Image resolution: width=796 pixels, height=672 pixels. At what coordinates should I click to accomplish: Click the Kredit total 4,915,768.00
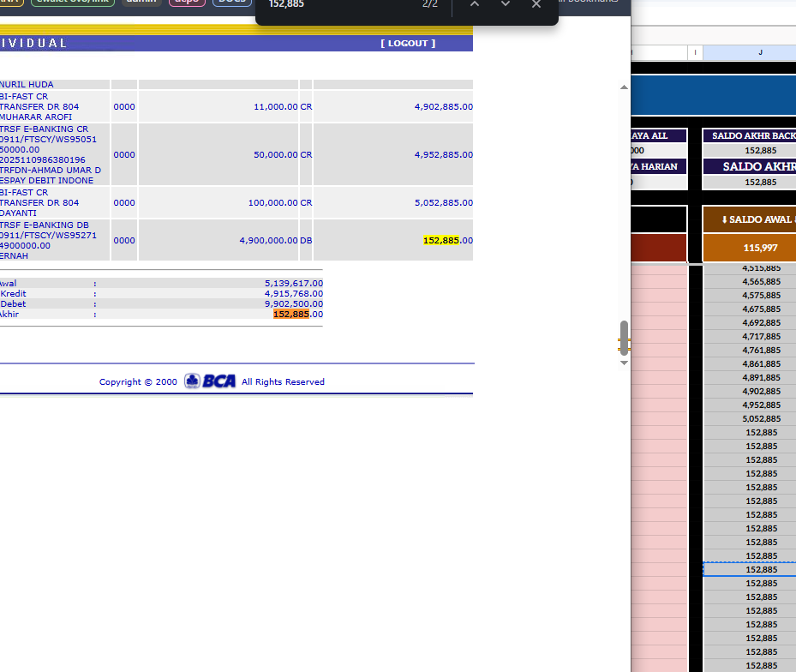pyautogui.click(x=293, y=294)
